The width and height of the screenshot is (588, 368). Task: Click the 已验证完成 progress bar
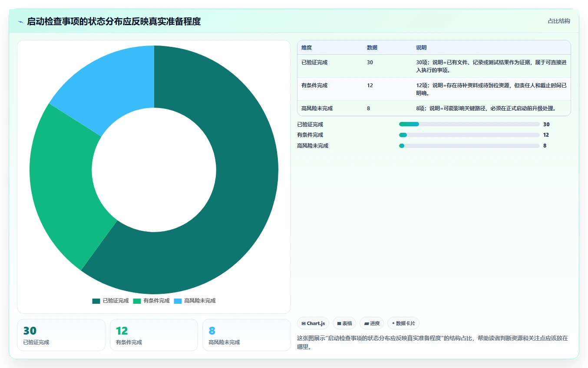pyautogui.click(x=469, y=124)
